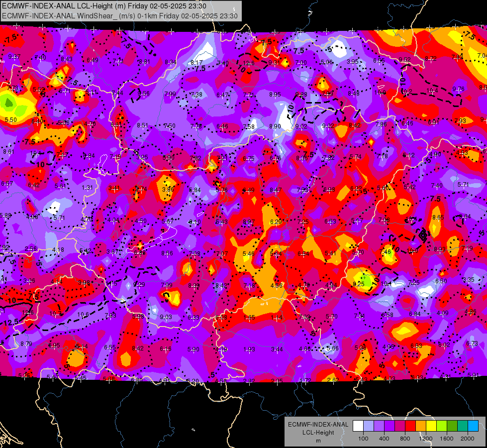
Task: Click the wind shear value '5.50'
Action: [11, 119]
